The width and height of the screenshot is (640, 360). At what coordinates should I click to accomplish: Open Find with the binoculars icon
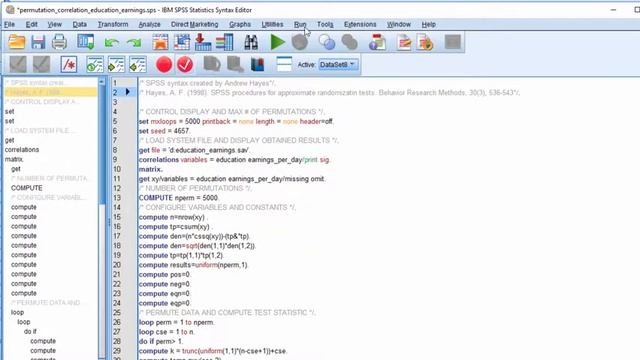pos(251,42)
